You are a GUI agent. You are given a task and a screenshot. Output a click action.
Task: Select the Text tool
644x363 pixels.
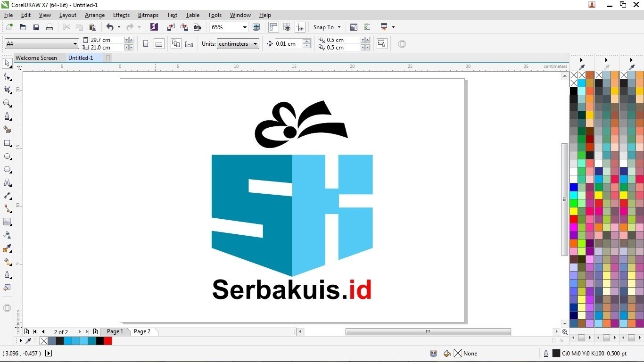click(7, 182)
